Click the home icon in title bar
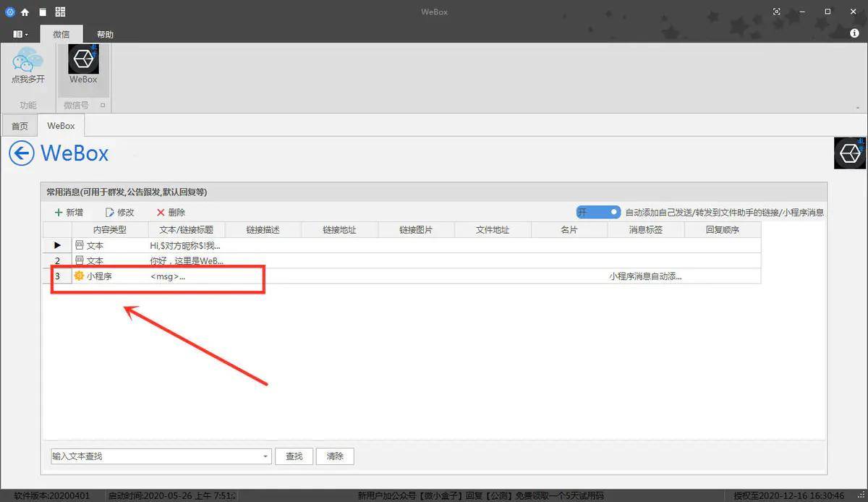This screenshot has height=502, width=868. click(25, 12)
